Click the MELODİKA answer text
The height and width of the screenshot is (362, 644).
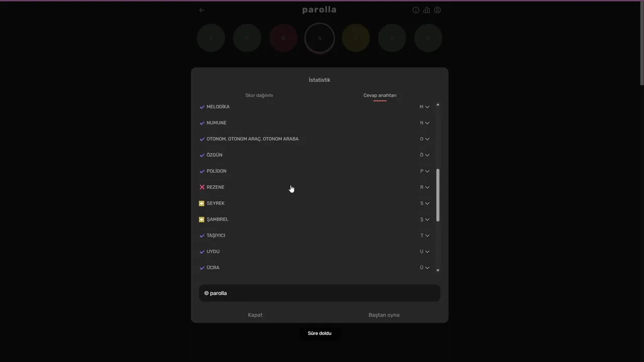point(218,107)
